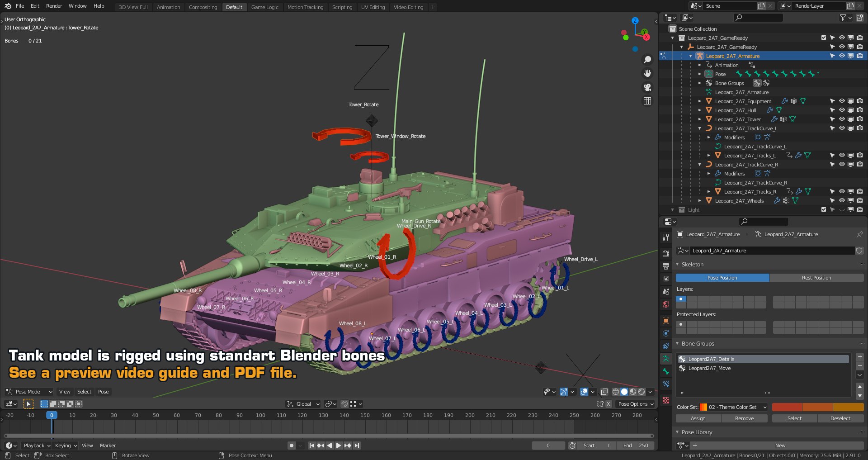Viewport: 868px width, 460px height.
Task: Open the Bone properties tab icon
Action: point(665,371)
